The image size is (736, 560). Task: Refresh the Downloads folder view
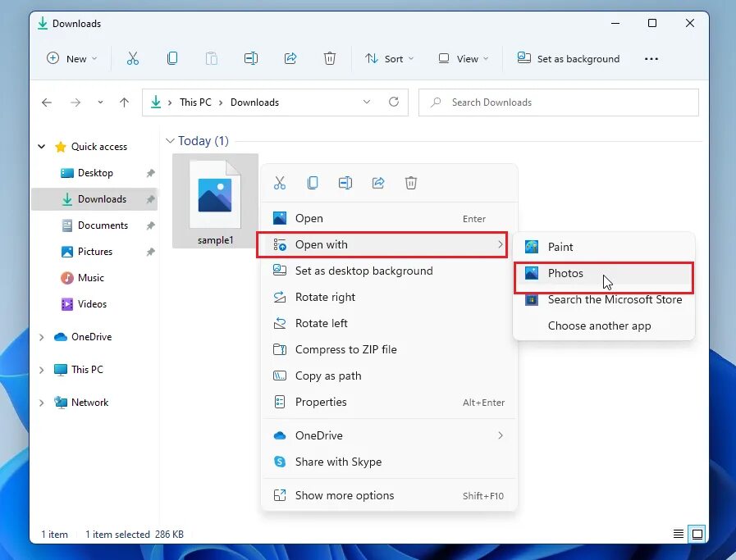click(394, 102)
